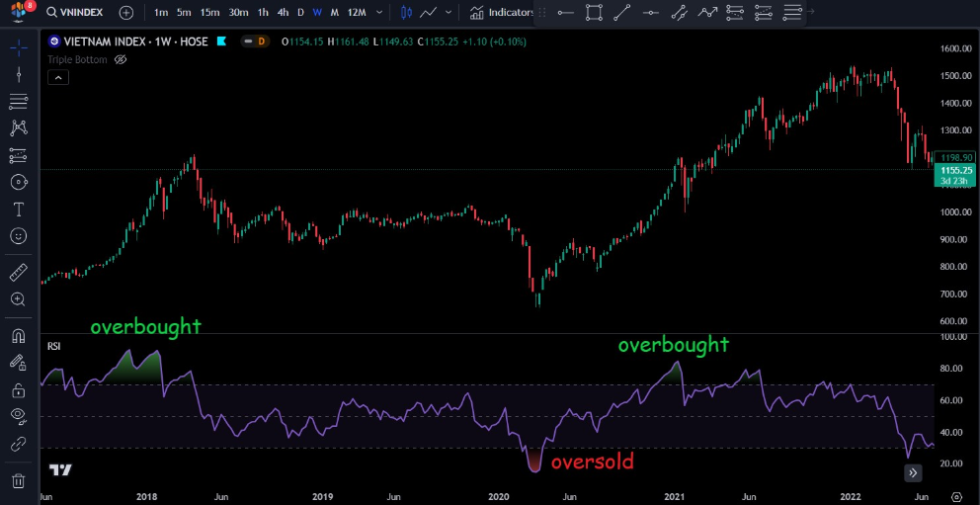Image resolution: width=980 pixels, height=505 pixels.
Task: Open the Text annotation tool
Action: (19, 210)
